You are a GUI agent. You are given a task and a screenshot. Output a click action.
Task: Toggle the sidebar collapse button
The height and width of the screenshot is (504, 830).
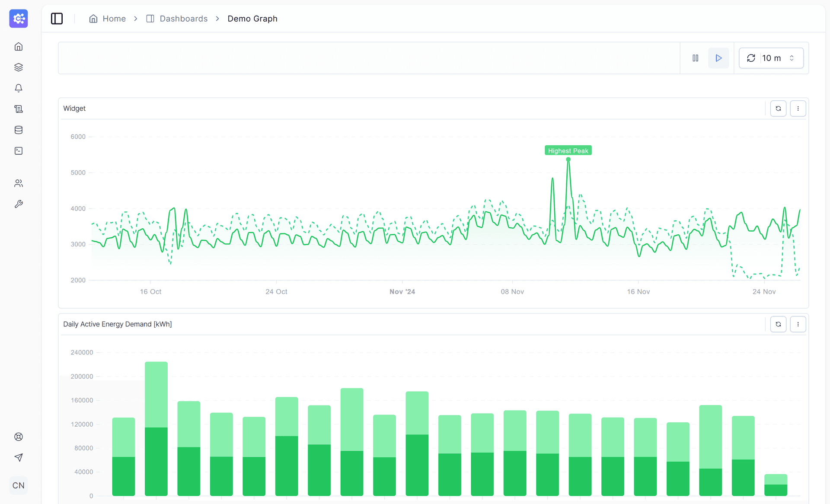[57, 19]
